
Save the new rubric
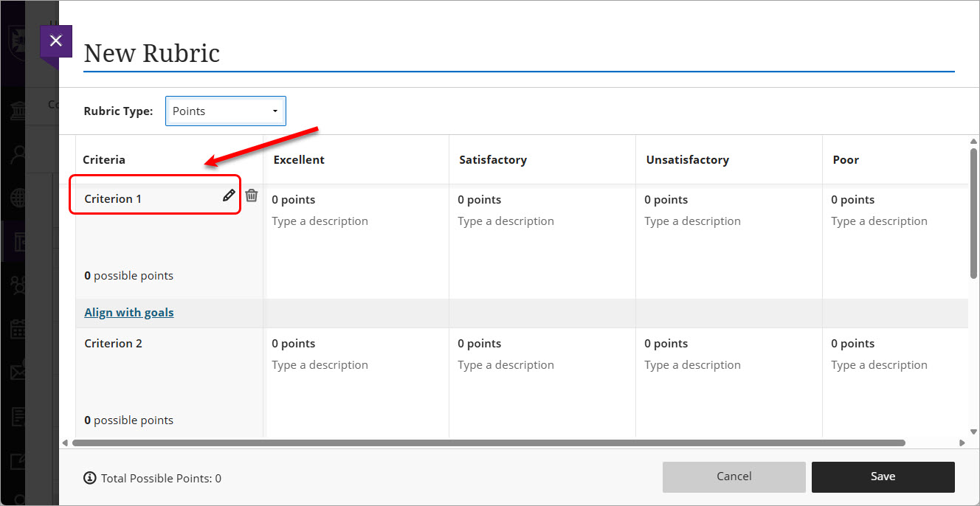[883, 476]
